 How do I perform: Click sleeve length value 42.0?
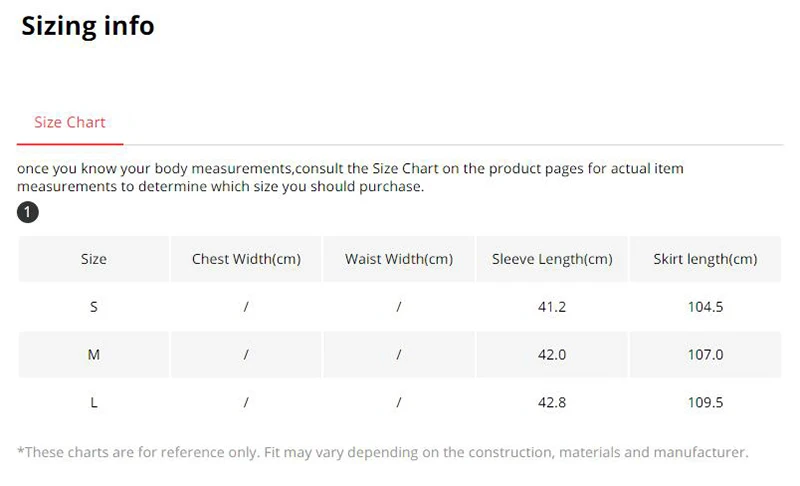click(x=552, y=355)
